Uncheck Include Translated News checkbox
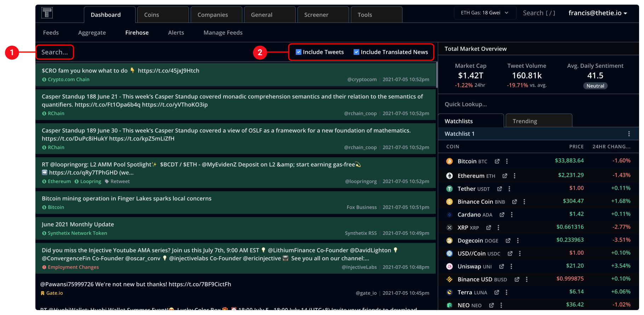 (356, 52)
